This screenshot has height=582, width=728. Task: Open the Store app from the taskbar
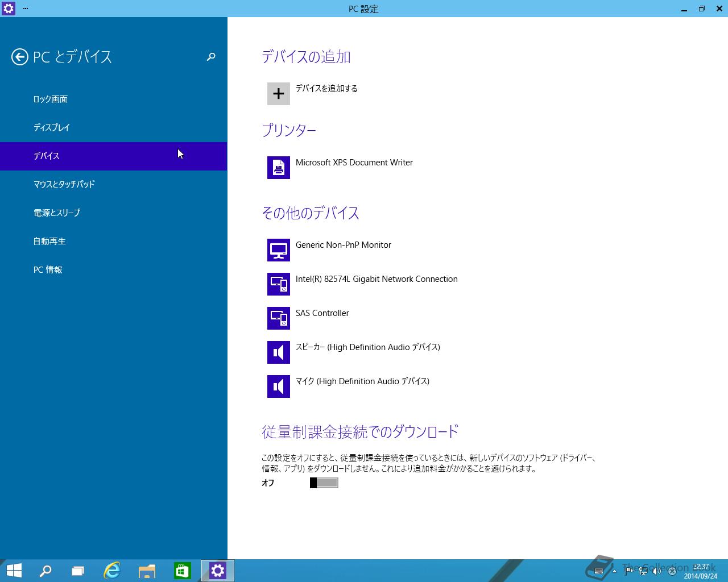(182, 571)
